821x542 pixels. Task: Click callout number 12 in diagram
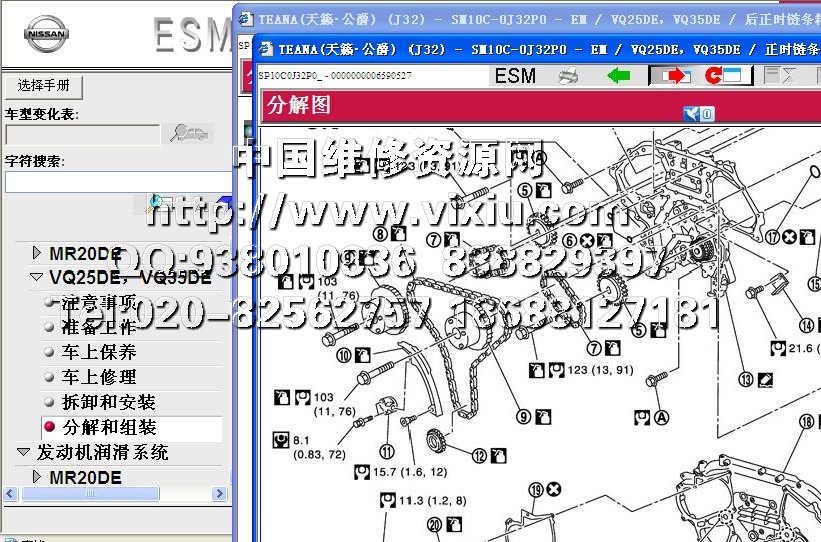(479, 456)
